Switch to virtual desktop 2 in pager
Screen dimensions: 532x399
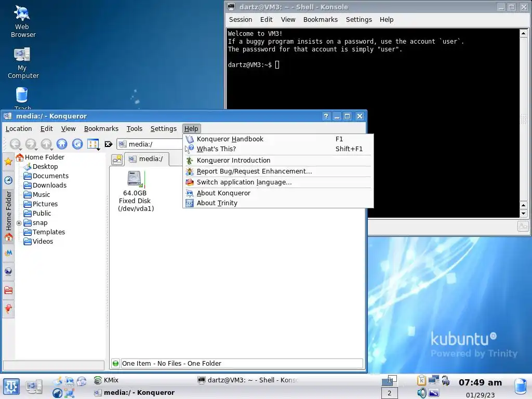[x=389, y=393]
